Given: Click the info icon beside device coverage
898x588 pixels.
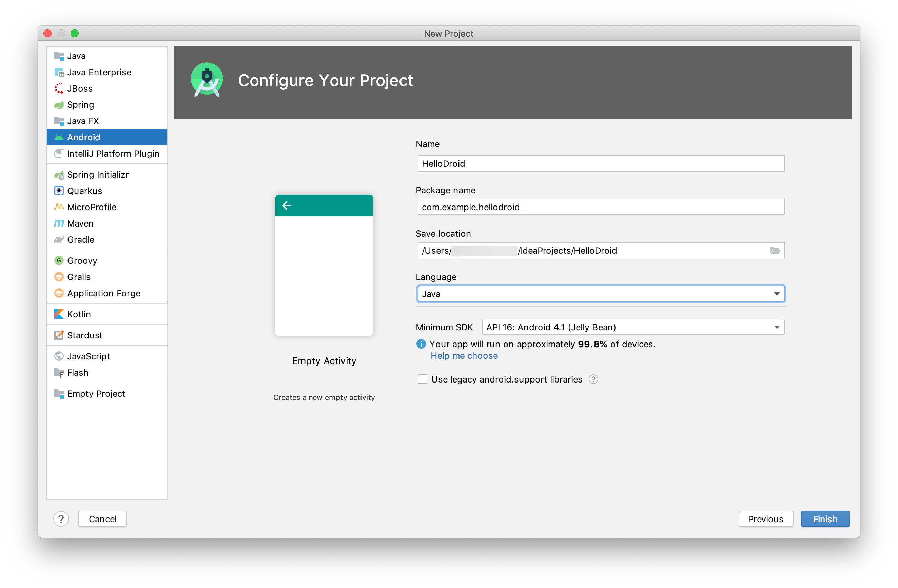Looking at the screenshot, I should pos(421,344).
